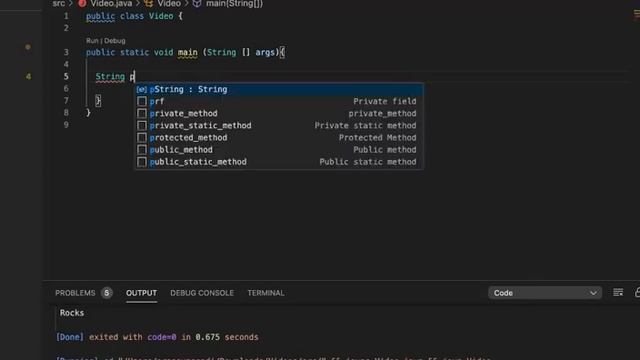Switch to the Terminal tab
The height and width of the screenshot is (360, 640).
click(266, 293)
